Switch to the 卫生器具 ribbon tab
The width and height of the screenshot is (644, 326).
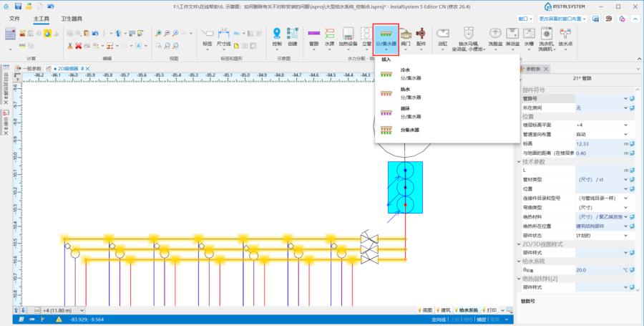coord(72,19)
